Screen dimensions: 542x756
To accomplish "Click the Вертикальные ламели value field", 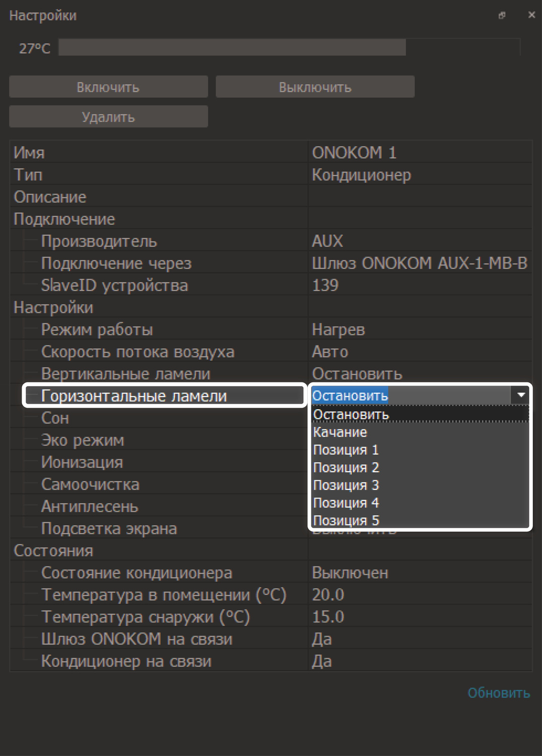I will (x=357, y=374).
